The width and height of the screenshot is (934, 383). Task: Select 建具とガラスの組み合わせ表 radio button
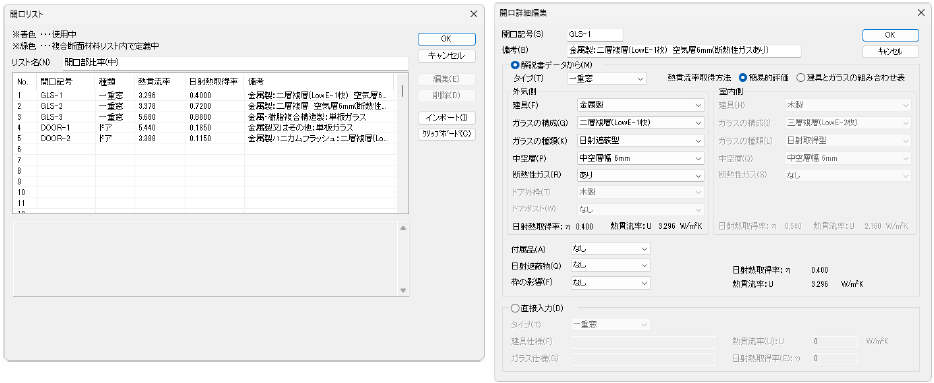[801, 77]
